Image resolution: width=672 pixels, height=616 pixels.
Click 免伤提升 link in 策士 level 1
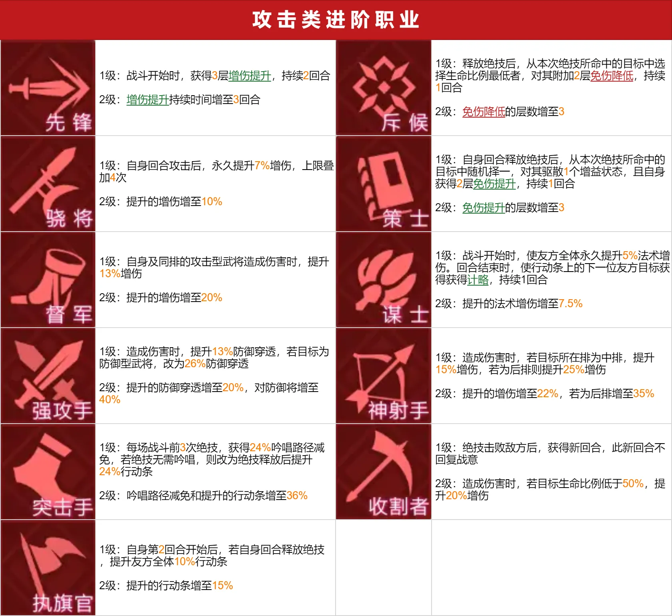(x=494, y=184)
